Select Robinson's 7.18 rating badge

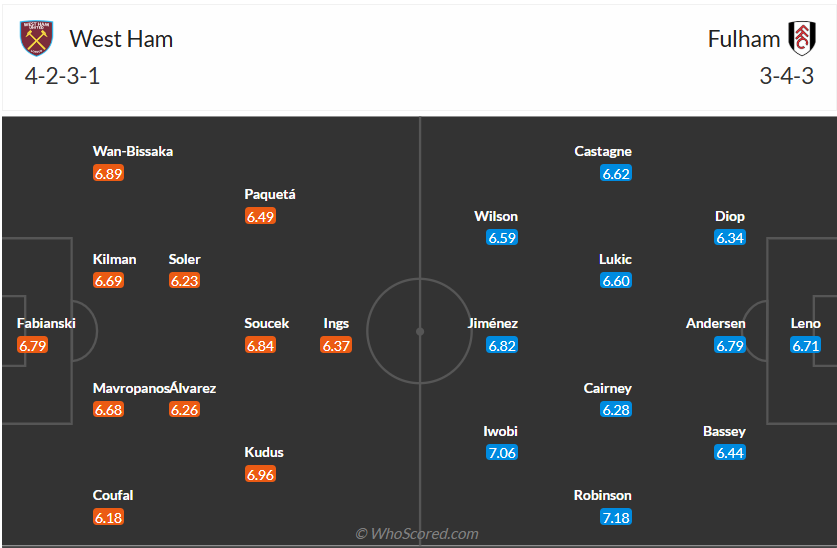pyautogui.click(x=616, y=517)
